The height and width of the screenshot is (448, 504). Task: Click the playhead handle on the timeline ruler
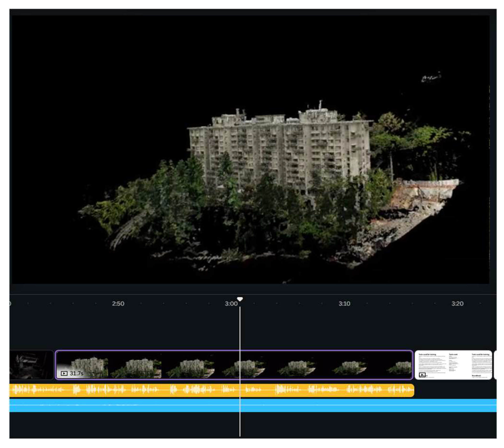[240, 299]
